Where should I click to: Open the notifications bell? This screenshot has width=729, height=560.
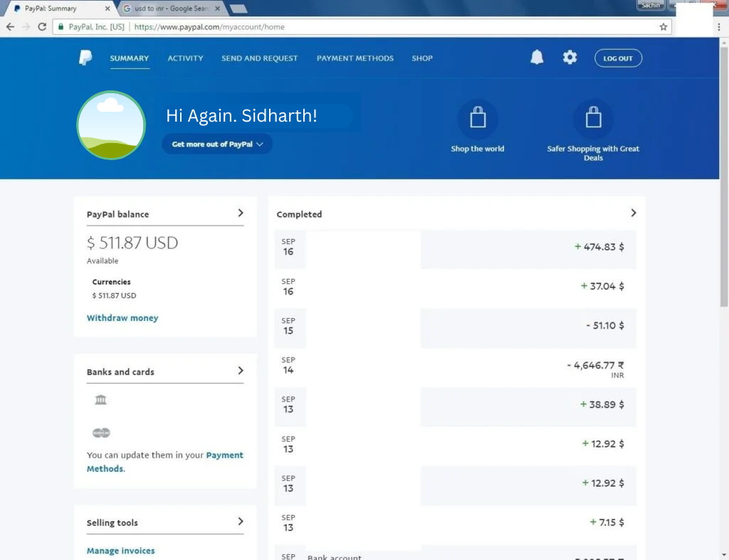(537, 57)
